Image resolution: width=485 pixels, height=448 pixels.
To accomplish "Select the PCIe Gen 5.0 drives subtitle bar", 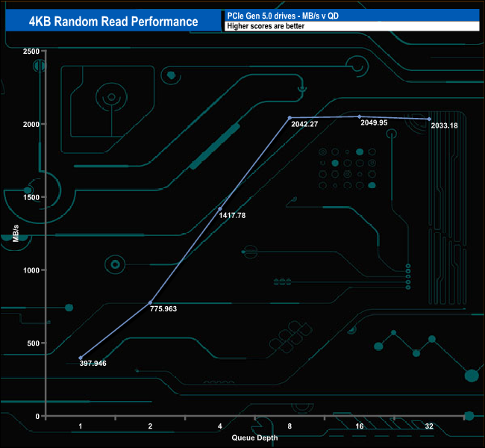I will (351, 16).
